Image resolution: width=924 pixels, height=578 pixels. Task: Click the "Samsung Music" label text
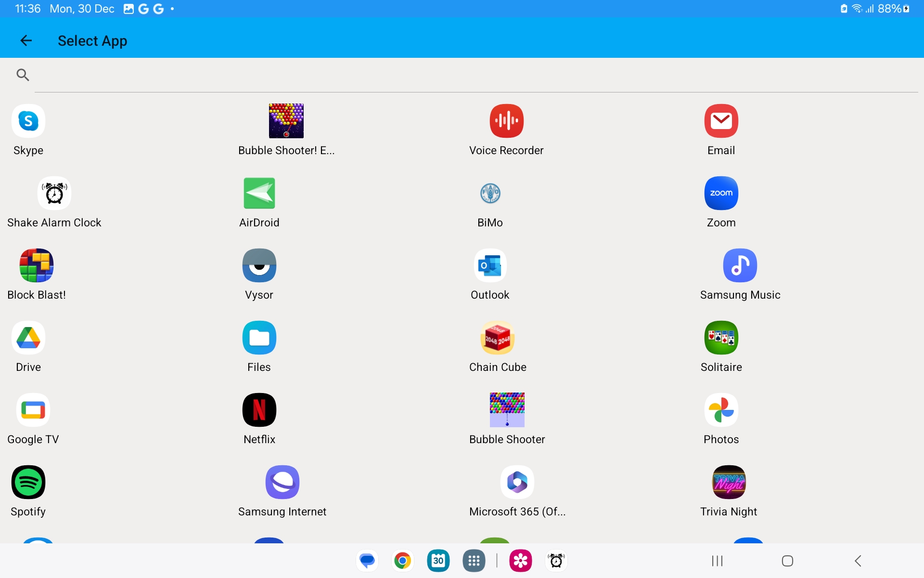click(x=740, y=295)
